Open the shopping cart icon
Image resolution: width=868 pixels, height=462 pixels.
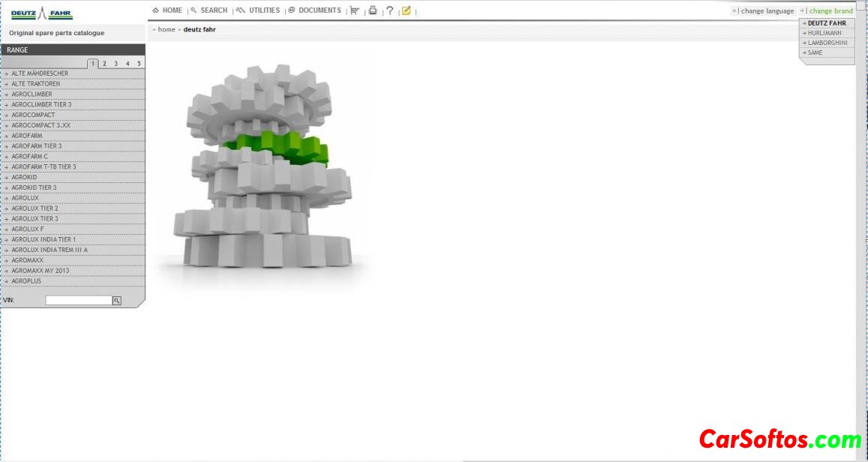coord(355,10)
